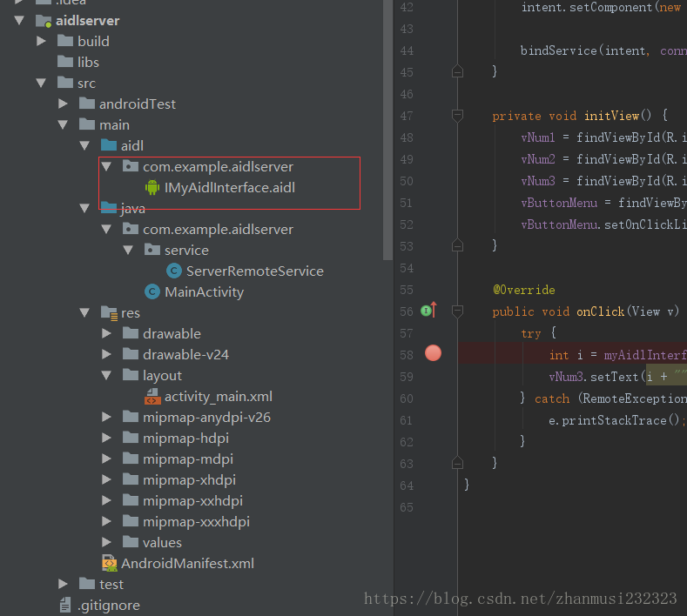Click the aidlserver module folder icon

point(44,21)
